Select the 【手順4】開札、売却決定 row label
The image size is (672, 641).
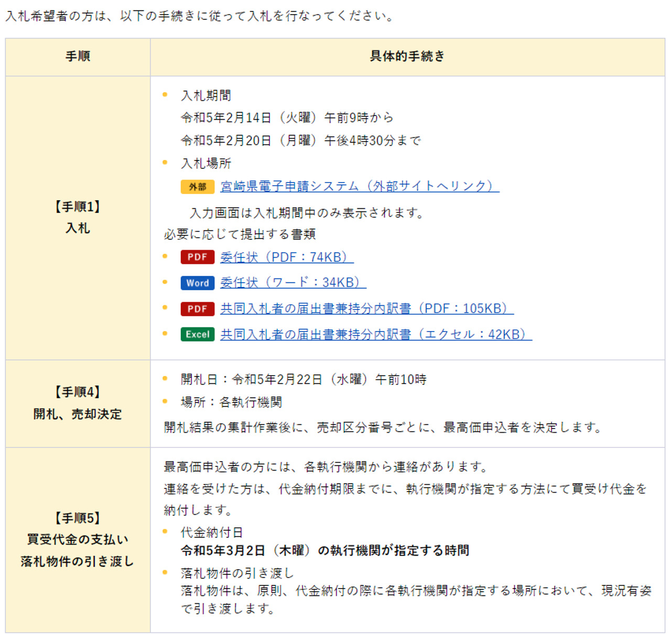click(x=78, y=403)
